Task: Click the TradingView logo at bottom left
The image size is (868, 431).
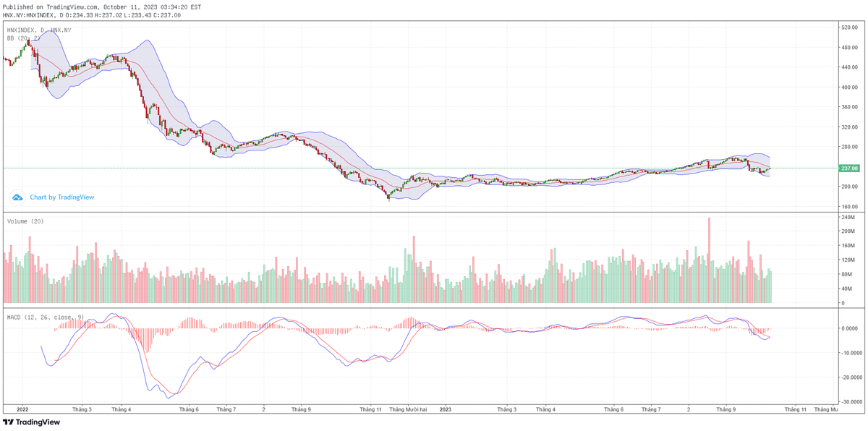Action: click(x=32, y=422)
